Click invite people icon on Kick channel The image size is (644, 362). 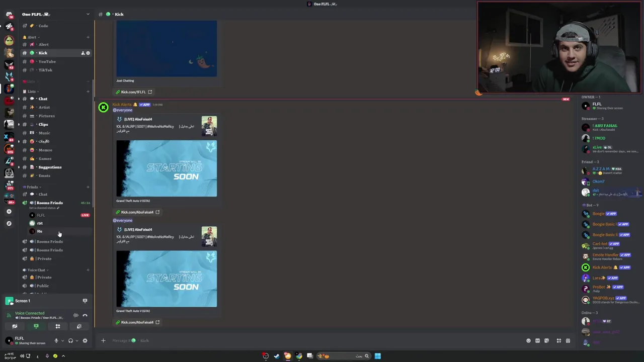(83, 53)
